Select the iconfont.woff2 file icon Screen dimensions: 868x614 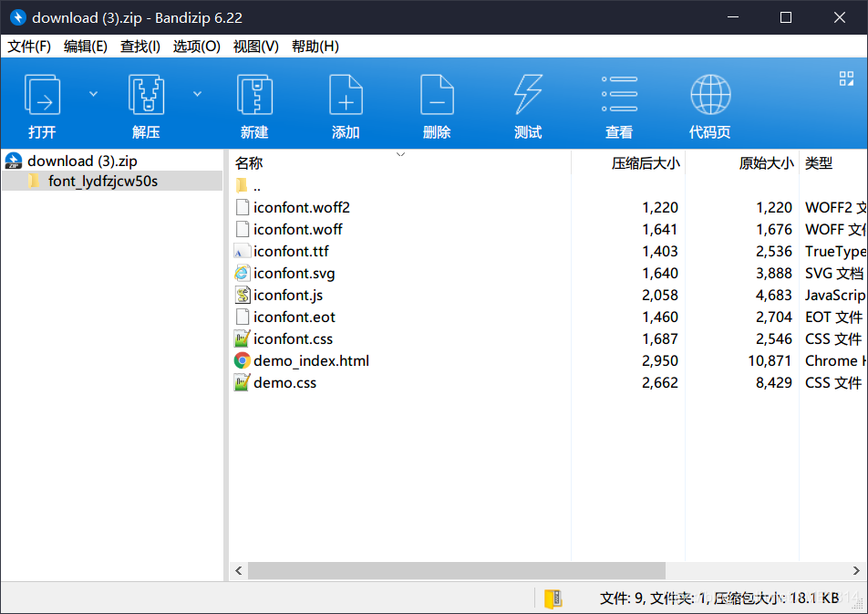242,207
